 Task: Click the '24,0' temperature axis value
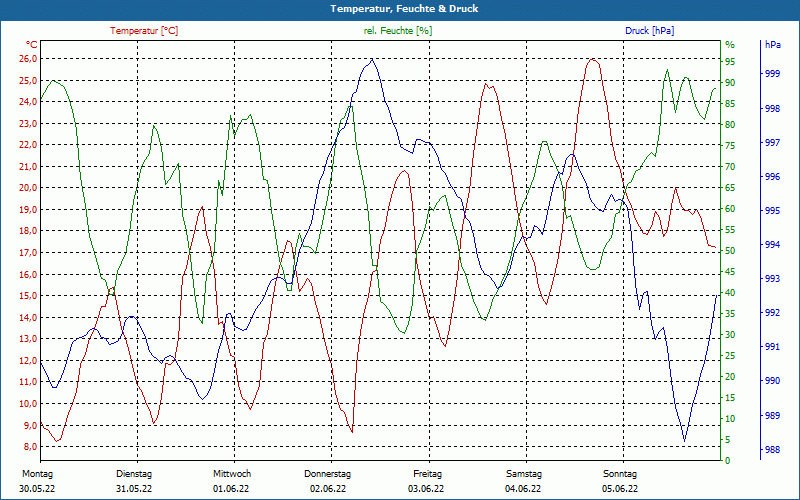point(28,102)
